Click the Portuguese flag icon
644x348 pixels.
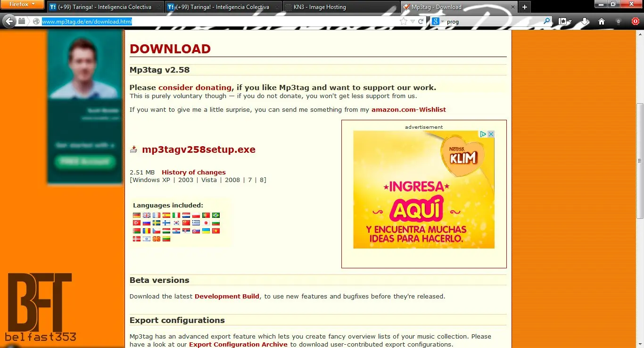click(x=206, y=215)
